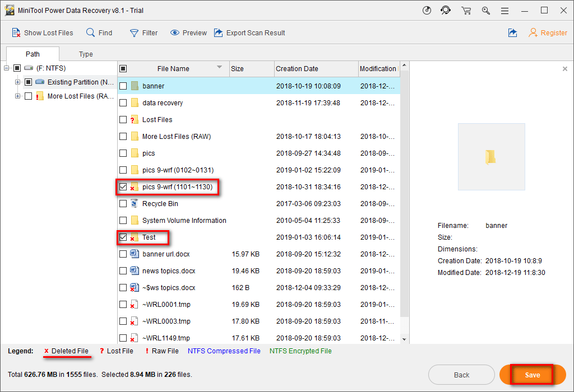
Task: Check the data recovery folder checkbox
Action: click(123, 102)
